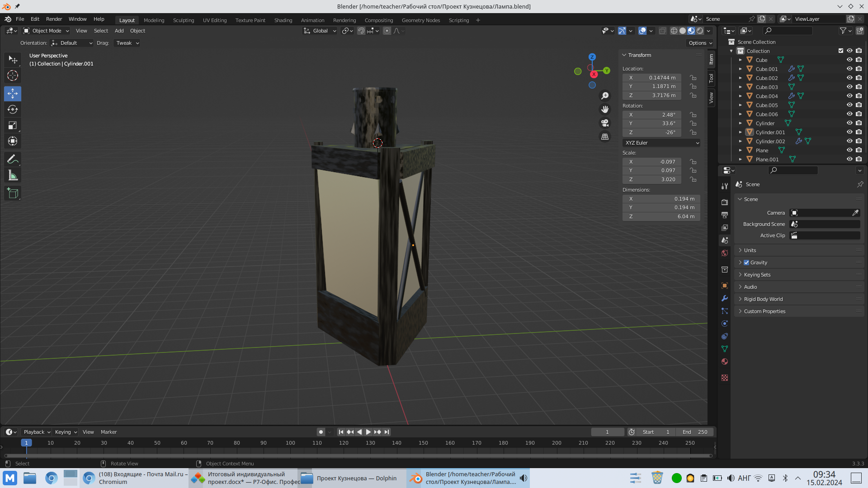Disable Collection exclude checkbox in outliner
The width and height of the screenshot is (868, 488).
(x=840, y=51)
